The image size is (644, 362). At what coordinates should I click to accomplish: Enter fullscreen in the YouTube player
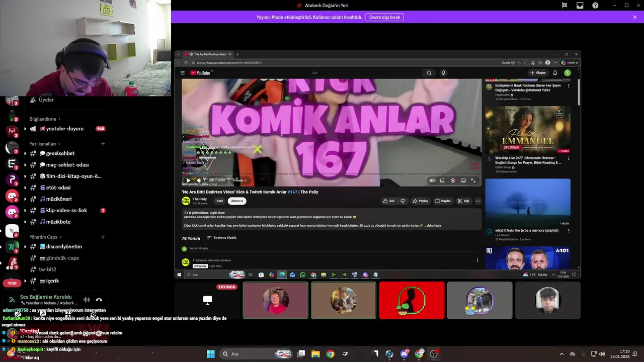[473, 180]
